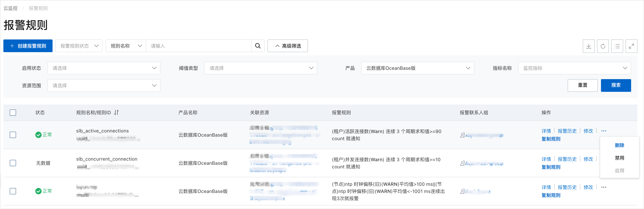This screenshot has width=644, height=209.
Task: Open 启用状态 select dropdown
Action: point(104,68)
